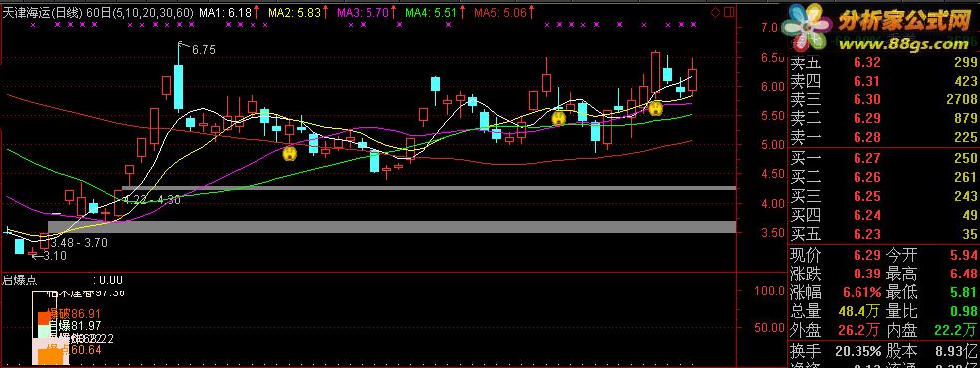
Task: Click the rightmost yellow smiley signal marker
Action: point(655,109)
